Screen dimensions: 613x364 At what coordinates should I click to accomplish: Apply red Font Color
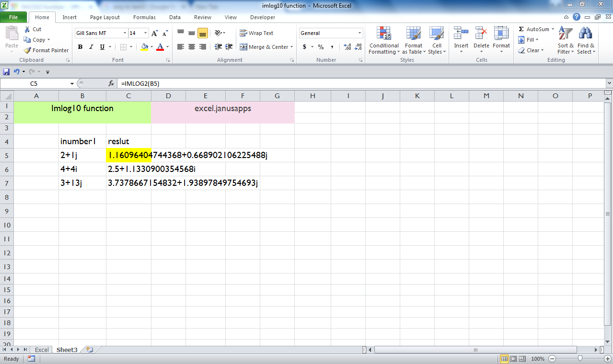160,47
